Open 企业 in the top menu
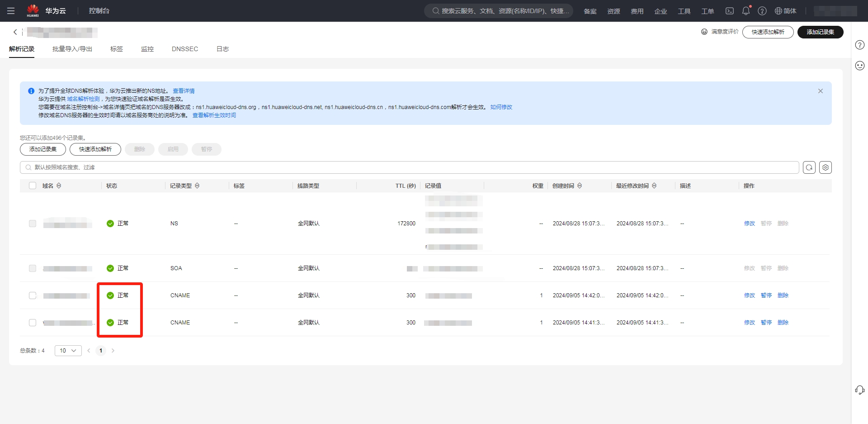868x424 pixels. (660, 11)
